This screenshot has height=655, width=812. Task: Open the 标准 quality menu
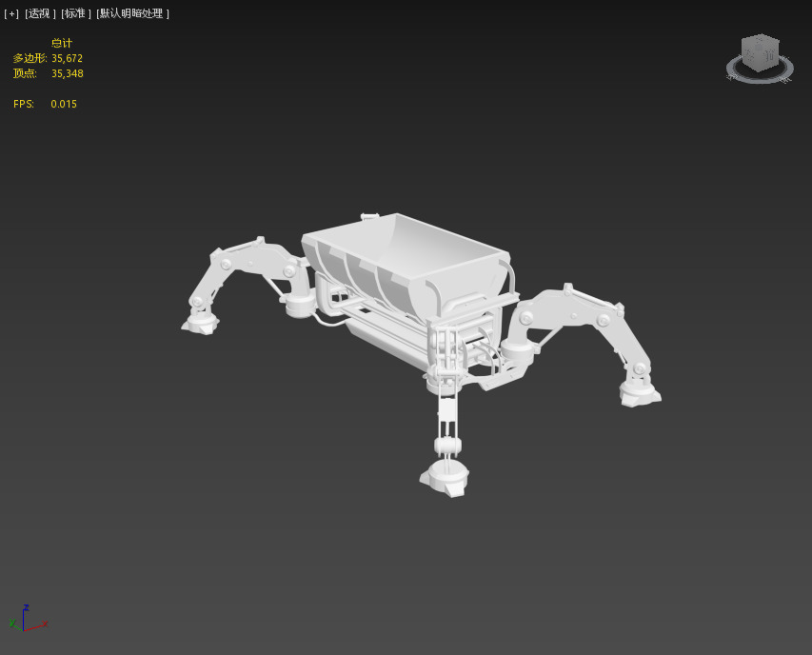(75, 14)
